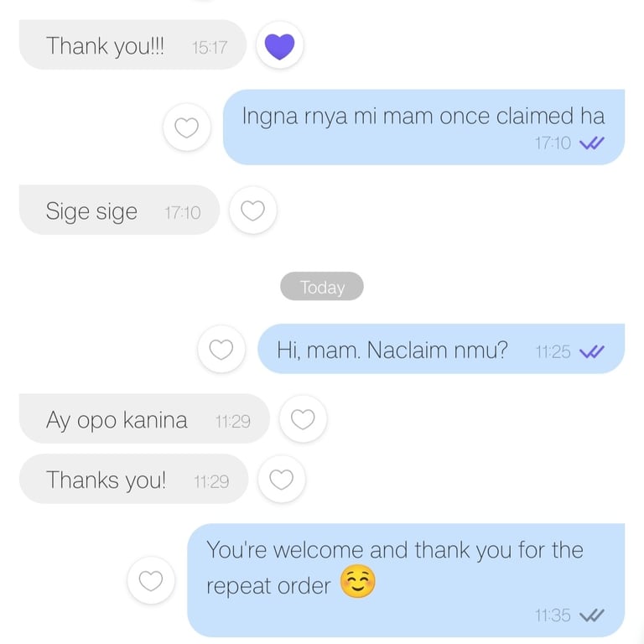Tap the "Hi, mam. Naclaim nmu?" bubble
This screenshot has width=644, height=644.
pos(441,349)
